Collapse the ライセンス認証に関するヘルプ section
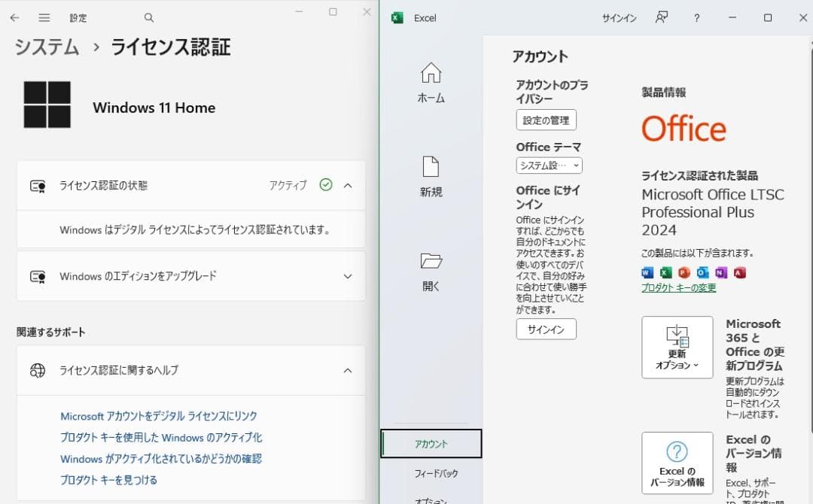813x504 pixels. [x=347, y=370]
